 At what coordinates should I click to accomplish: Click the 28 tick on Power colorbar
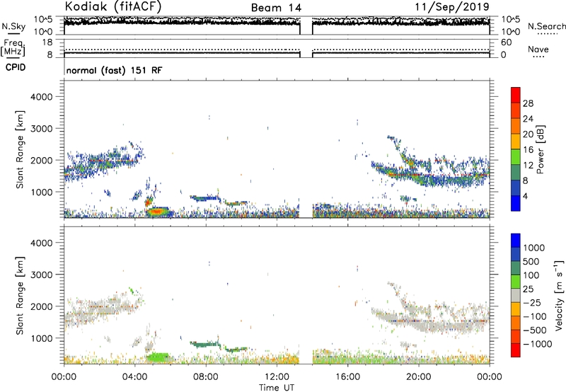click(528, 103)
